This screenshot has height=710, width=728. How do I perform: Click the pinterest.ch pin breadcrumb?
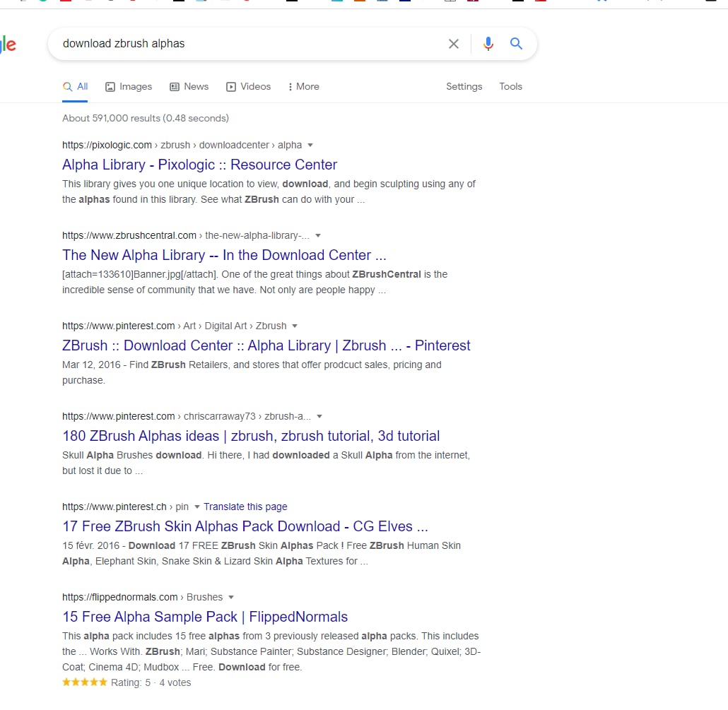click(125, 507)
